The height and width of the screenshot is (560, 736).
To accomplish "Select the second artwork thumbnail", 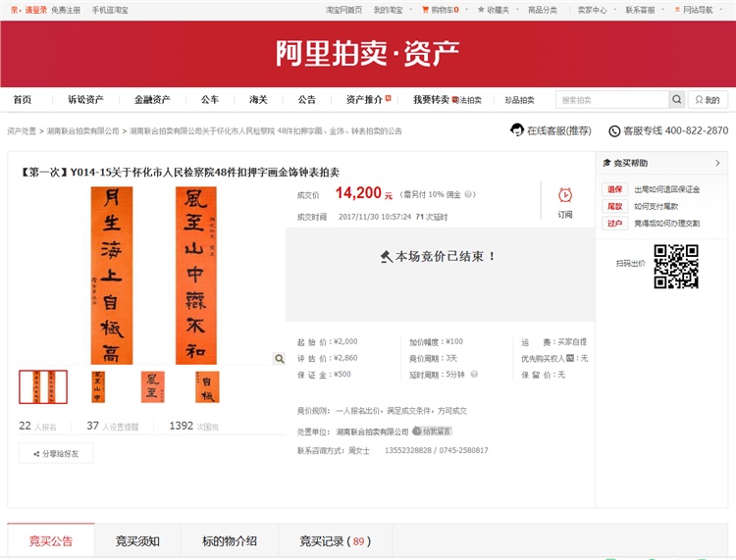I will click(x=98, y=386).
